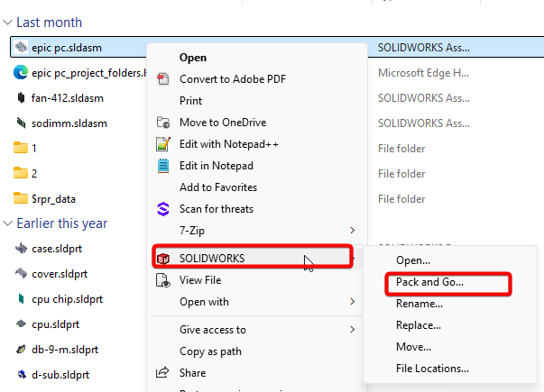
Task: Click the cpu.sldprt part icon
Action: pyautogui.click(x=21, y=324)
